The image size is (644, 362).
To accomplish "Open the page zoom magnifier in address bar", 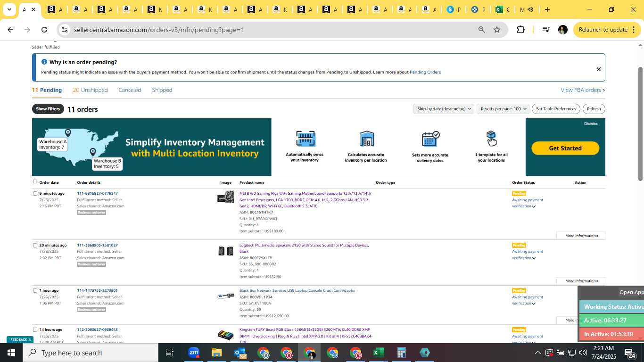I will 482,30.
